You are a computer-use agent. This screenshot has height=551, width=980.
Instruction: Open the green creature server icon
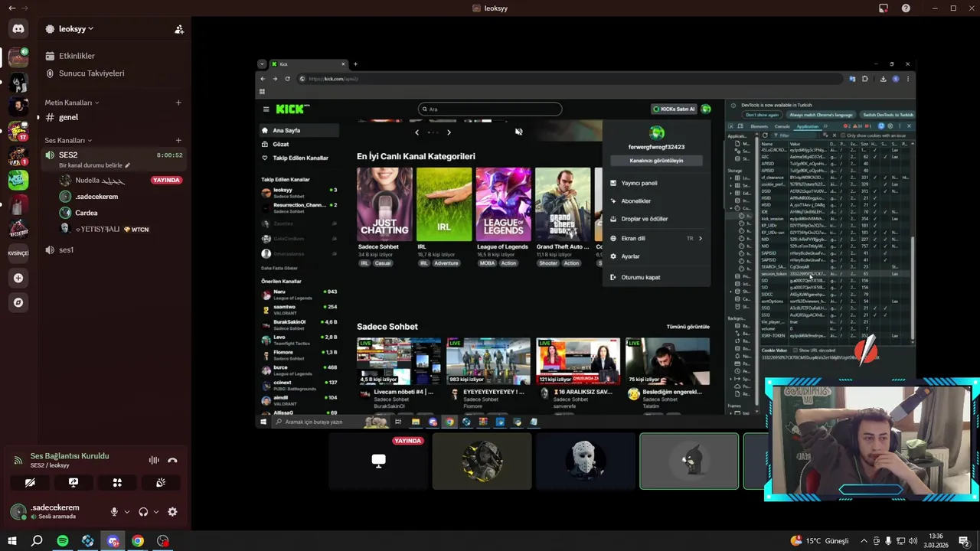18,180
